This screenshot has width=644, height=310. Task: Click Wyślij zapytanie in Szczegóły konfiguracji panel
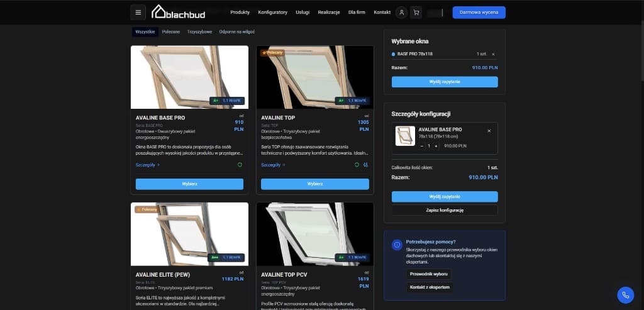445,197
